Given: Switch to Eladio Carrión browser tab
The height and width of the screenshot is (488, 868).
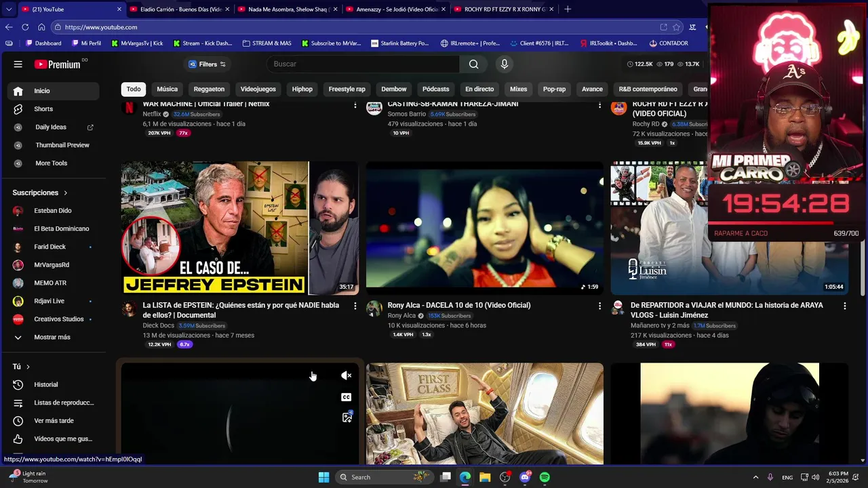Looking at the screenshot, I should [x=179, y=9].
